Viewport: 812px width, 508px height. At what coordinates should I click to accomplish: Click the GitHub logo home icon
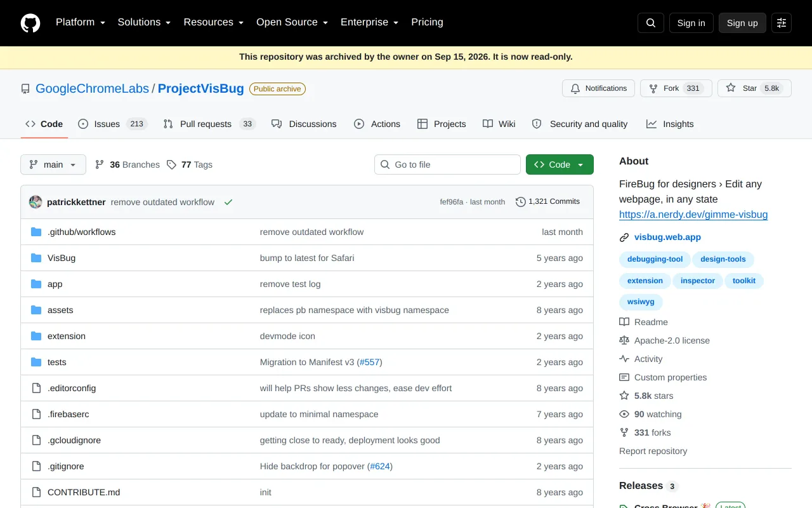(30, 23)
